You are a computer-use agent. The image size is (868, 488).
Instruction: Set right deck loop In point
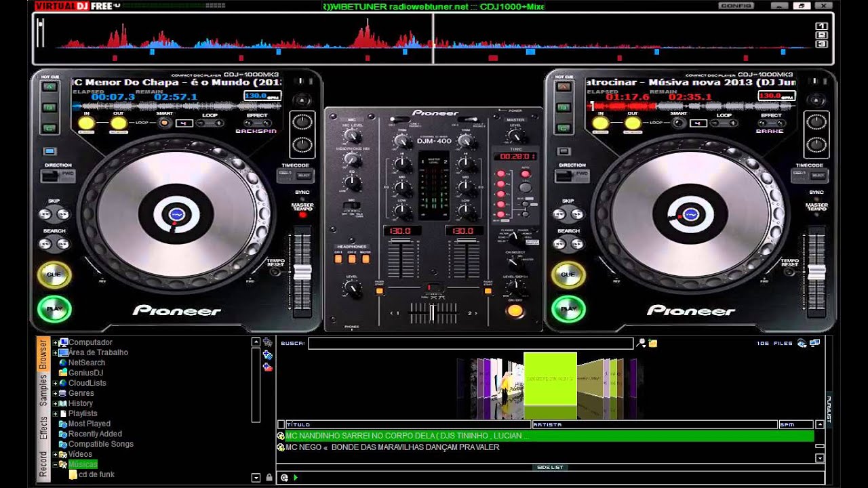(600, 123)
